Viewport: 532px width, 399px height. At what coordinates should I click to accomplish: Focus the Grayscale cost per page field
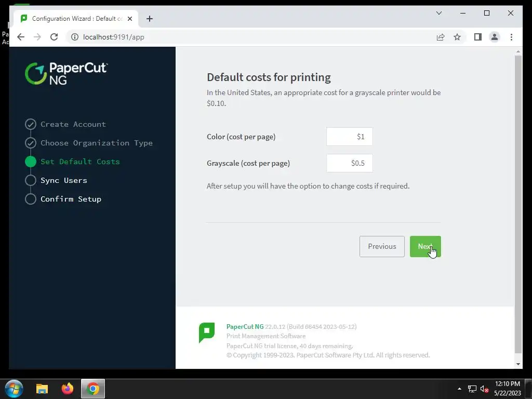coord(350,163)
